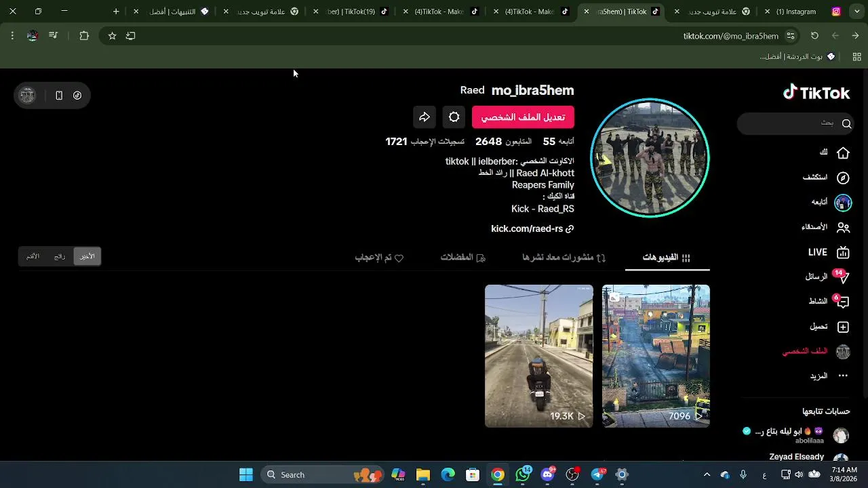
Task: Open the More menu with three dots
Action: [829, 375]
